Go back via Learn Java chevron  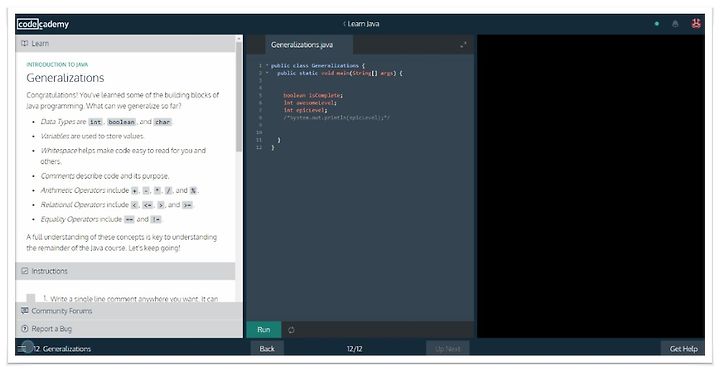[344, 24]
